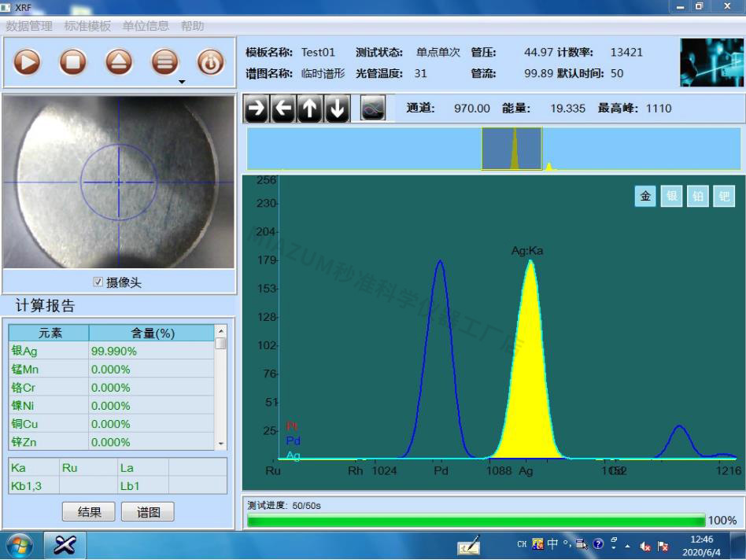Toggle the 钯 palladium element button
Viewport: 746px width, 560px height.
723,196
